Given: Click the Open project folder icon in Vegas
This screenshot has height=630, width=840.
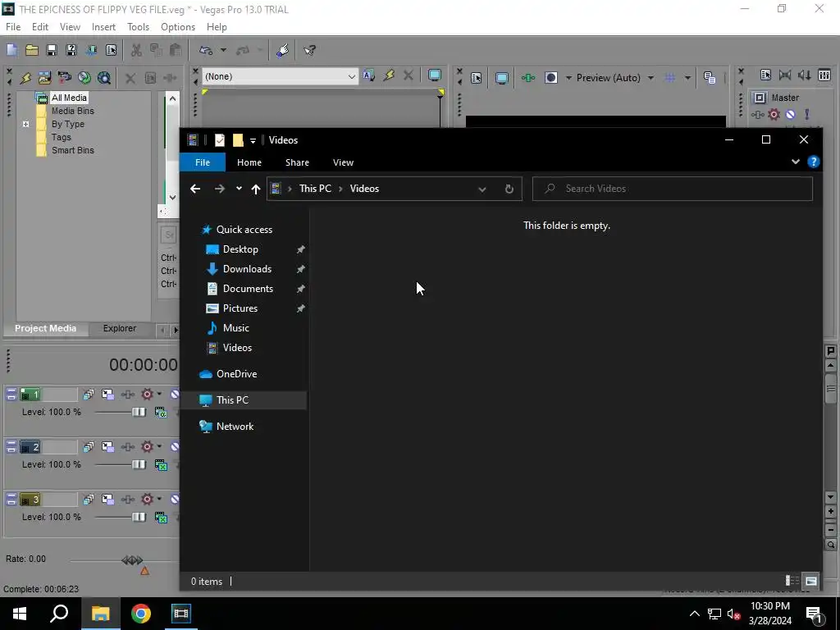Looking at the screenshot, I should [32, 50].
